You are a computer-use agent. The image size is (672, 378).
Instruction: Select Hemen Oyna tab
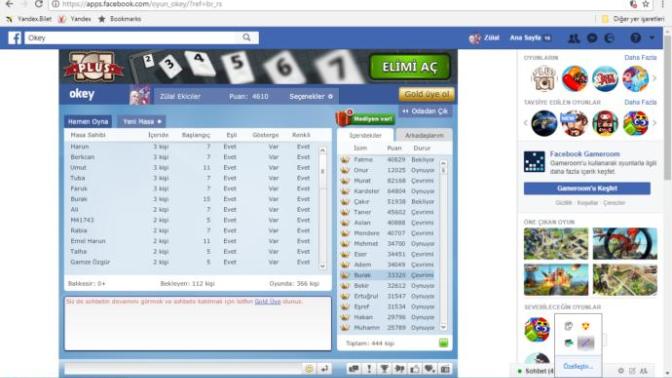pos(88,122)
